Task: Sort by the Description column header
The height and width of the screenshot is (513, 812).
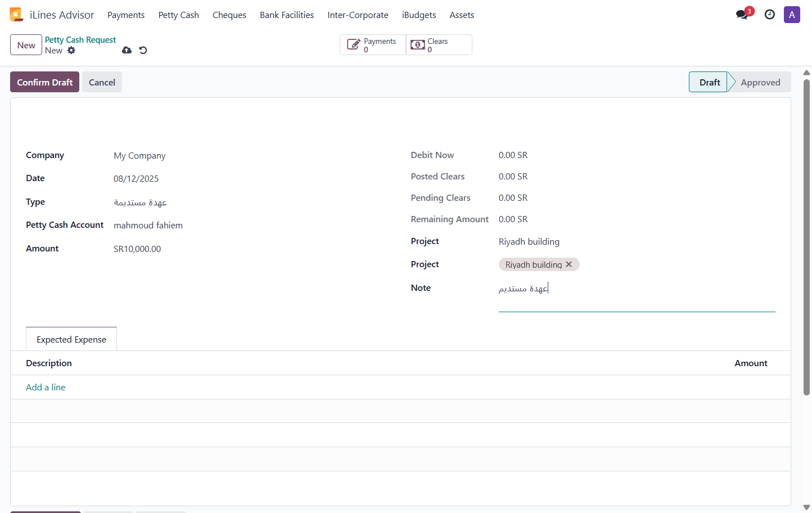Action: pos(49,363)
